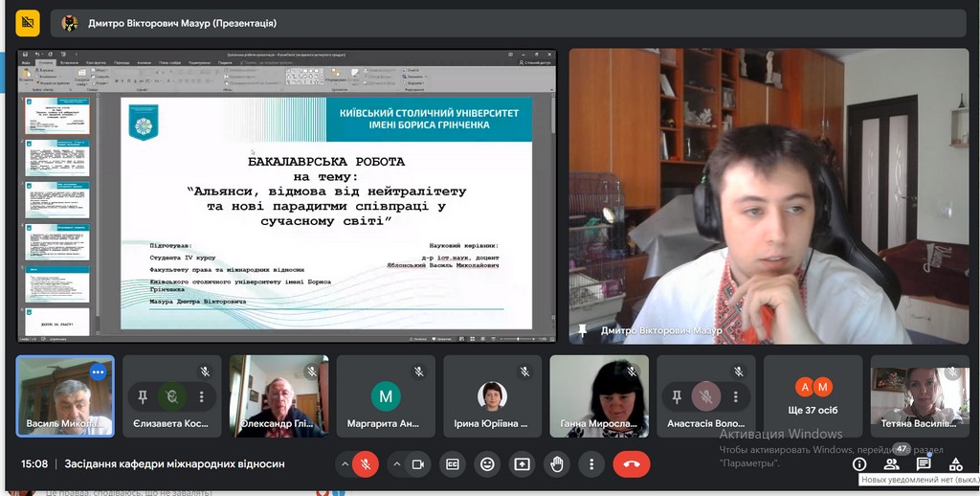
Task: Toggle closed captions CC button
Action: click(x=453, y=464)
